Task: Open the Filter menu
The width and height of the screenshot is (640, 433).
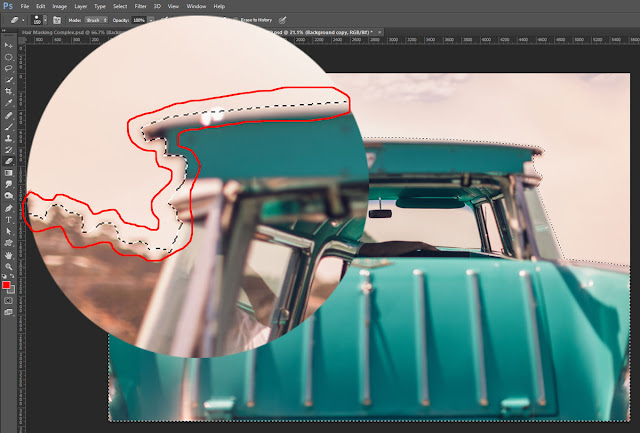Action: tap(140, 7)
